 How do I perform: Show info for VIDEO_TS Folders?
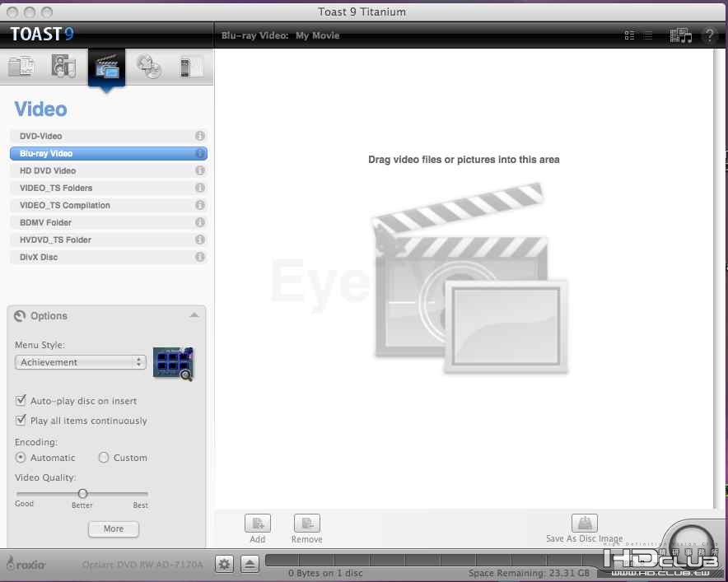point(200,188)
